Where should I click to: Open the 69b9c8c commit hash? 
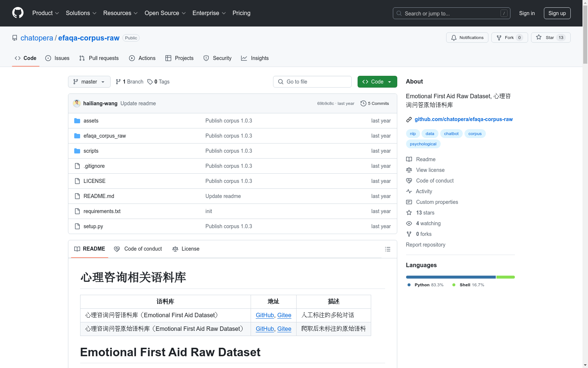pyautogui.click(x=326, y=103)
